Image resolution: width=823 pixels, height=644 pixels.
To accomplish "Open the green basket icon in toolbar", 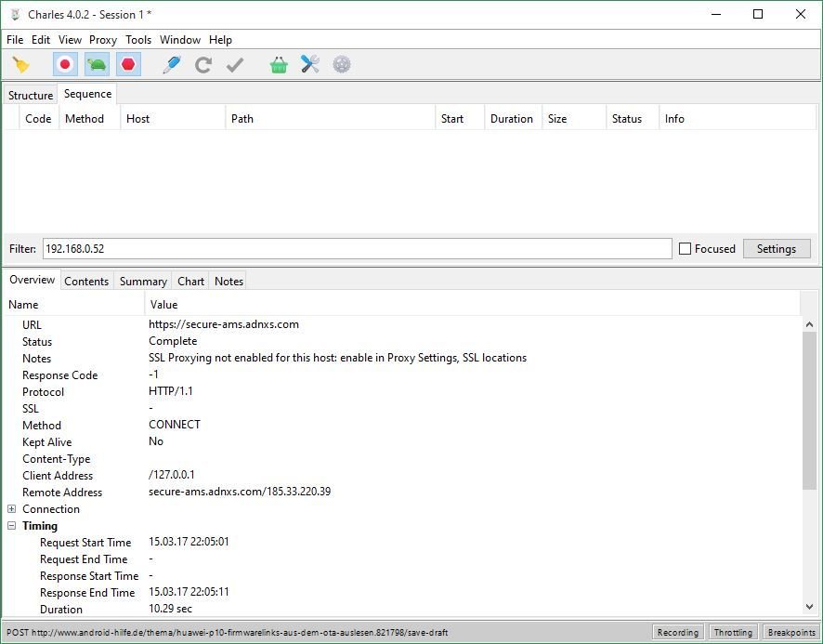I will coord(279,65).
